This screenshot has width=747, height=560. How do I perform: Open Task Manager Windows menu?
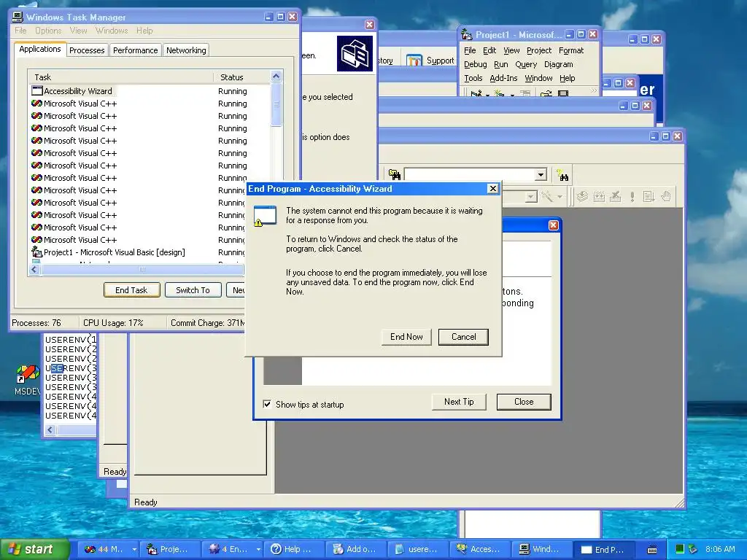(x=112, y=31)
